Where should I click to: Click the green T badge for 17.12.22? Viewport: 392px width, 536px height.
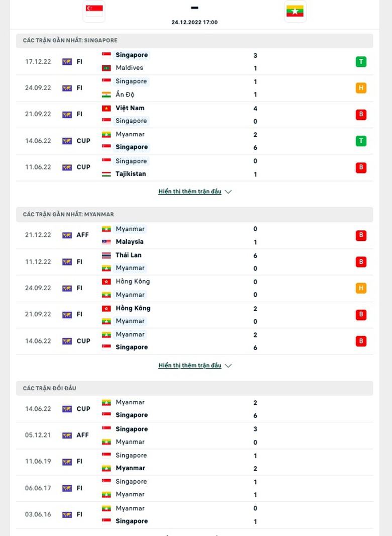point(361,61)
